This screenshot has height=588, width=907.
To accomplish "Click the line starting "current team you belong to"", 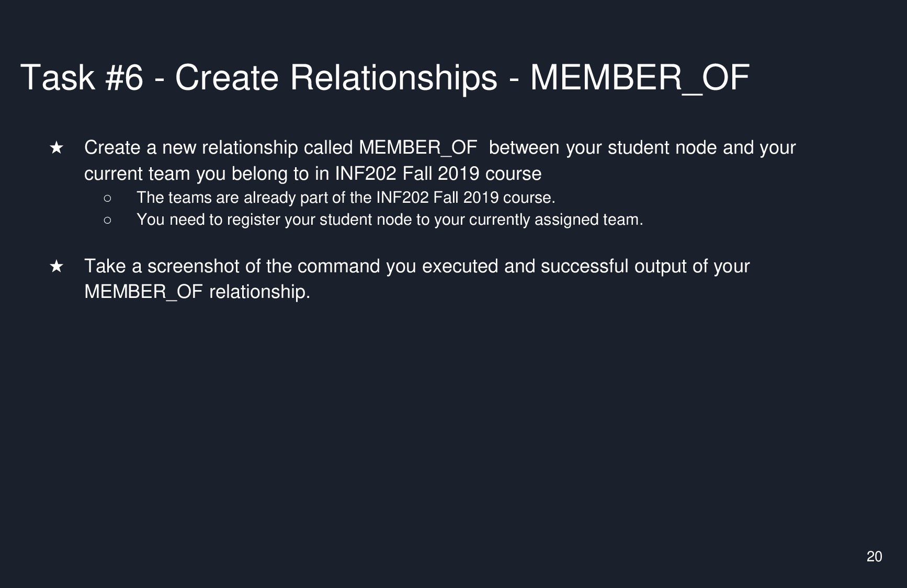I will 312,174.
